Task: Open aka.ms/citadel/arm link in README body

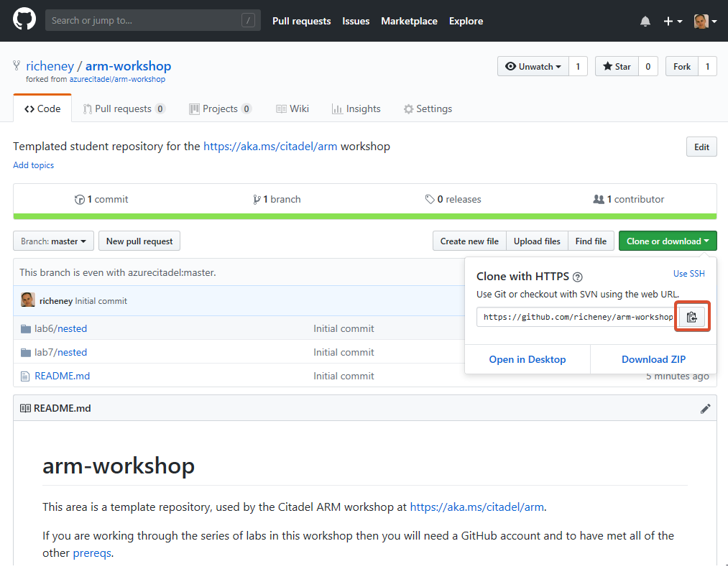Action: [476, 507]
